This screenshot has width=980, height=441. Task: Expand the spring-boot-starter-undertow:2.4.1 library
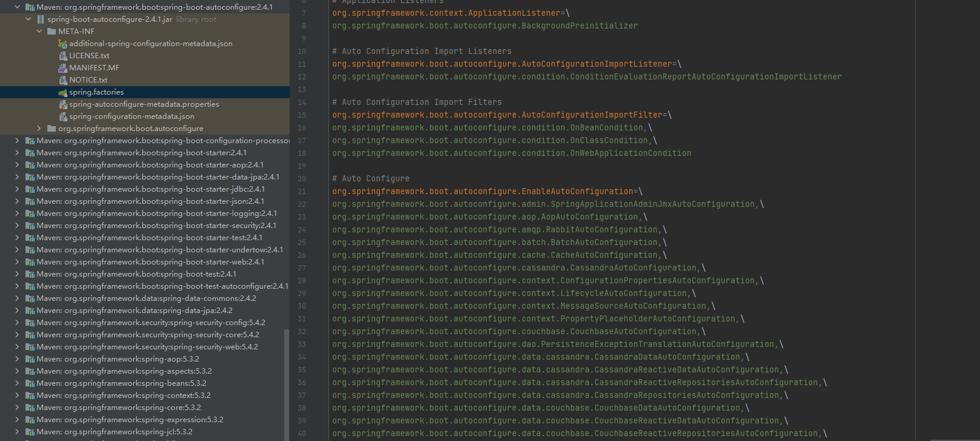point(17,250)
